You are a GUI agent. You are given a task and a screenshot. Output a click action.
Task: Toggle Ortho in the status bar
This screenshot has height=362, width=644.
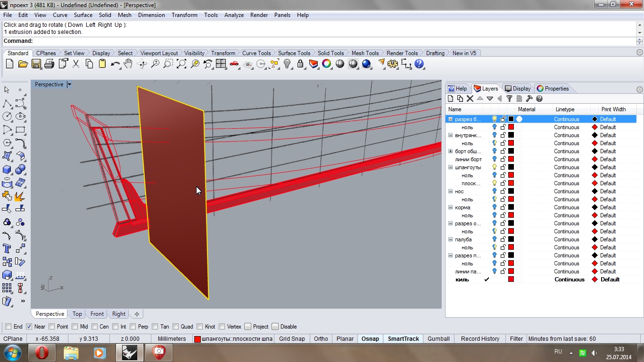pyautogui.click(x=321, y=339)
